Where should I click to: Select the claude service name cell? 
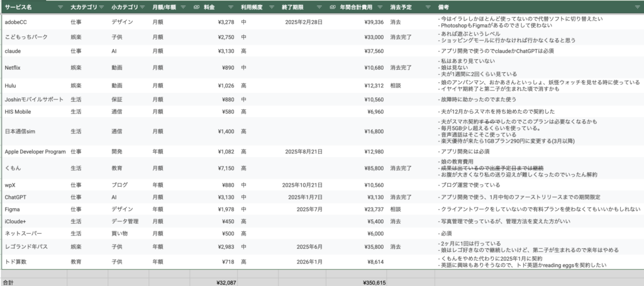tap(35, 51)
